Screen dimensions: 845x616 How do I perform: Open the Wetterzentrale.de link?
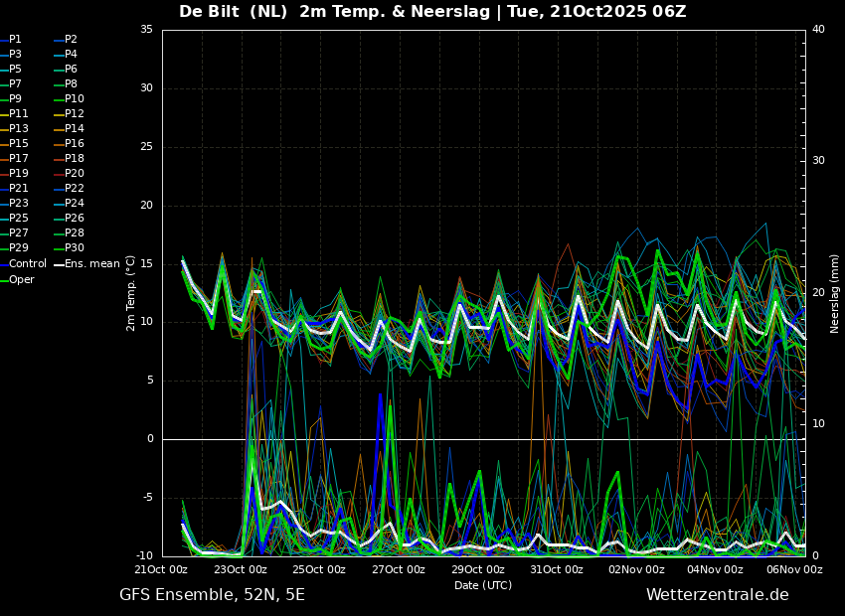(717, 595)
